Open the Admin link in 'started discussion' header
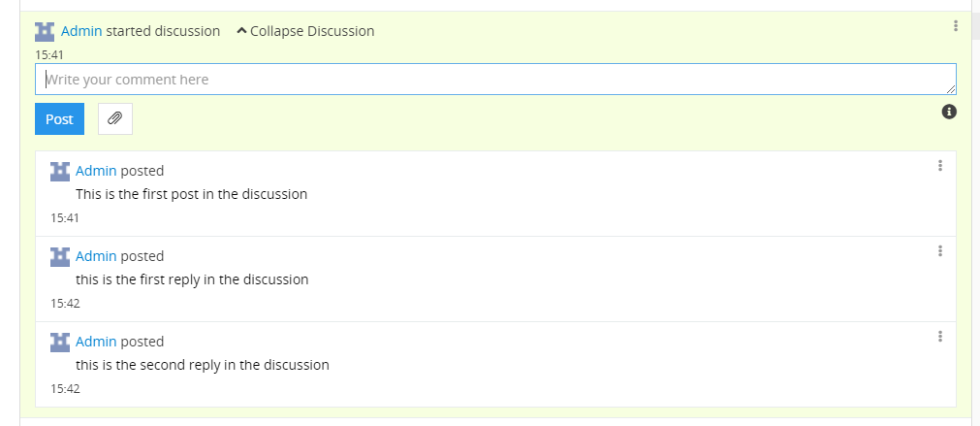This screenshot has height=426, width=980. click(81, 31)
